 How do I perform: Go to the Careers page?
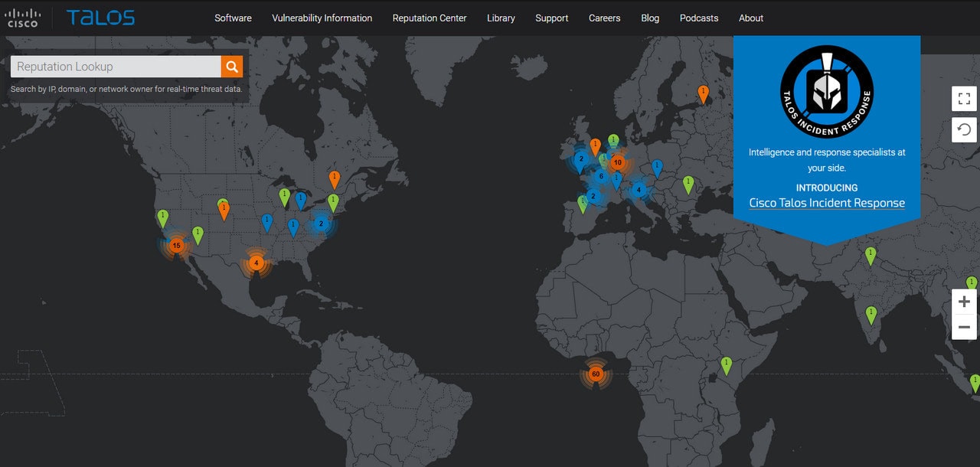[x=605, y=18]
